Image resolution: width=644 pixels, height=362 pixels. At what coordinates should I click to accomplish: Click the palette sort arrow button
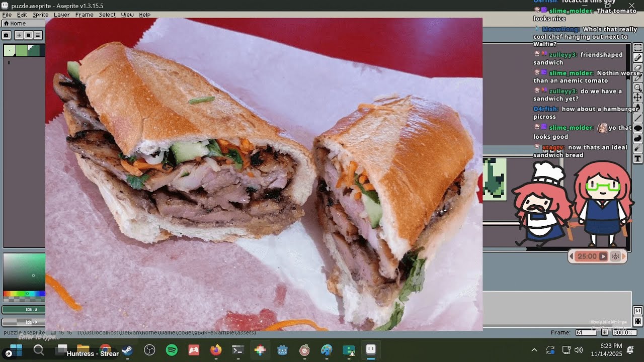click(x=19, y=35)
